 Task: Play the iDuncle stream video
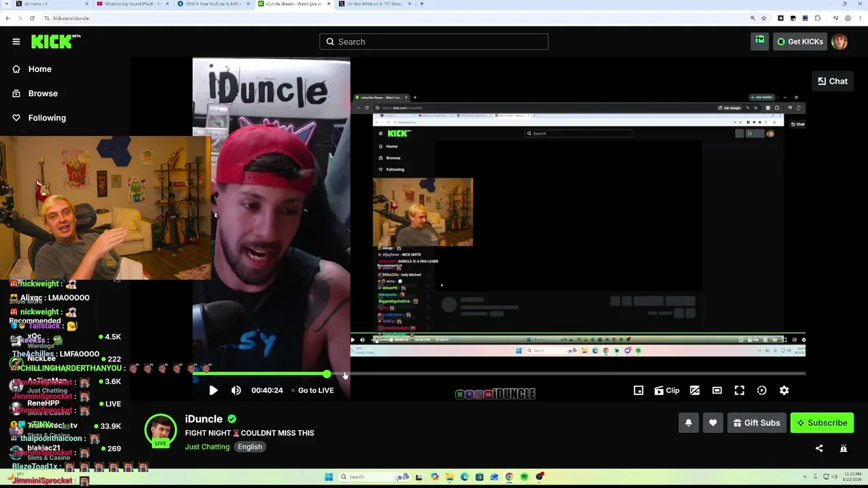[214, 390]
